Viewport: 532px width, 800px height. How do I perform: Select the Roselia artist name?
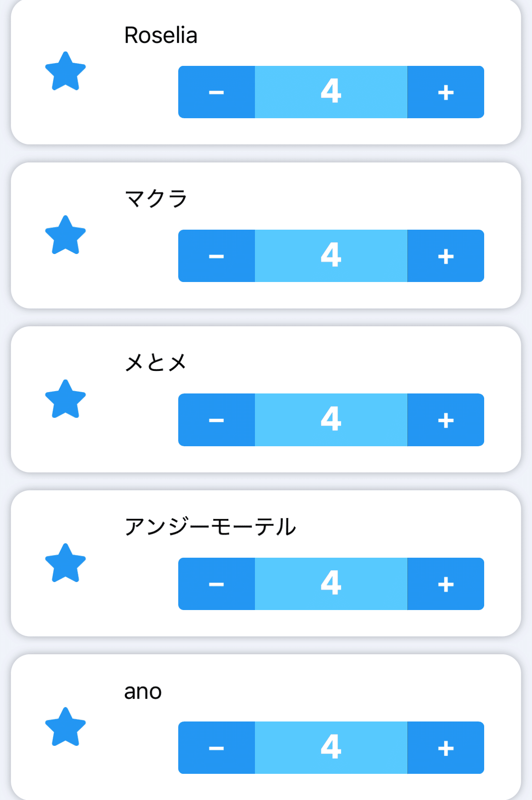click(x=161, y=35)
